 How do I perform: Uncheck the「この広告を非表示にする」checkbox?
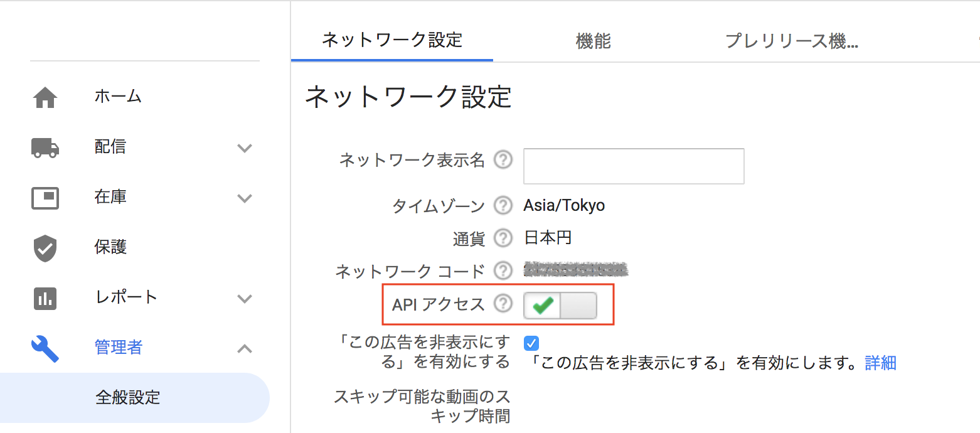pos(531,343)
